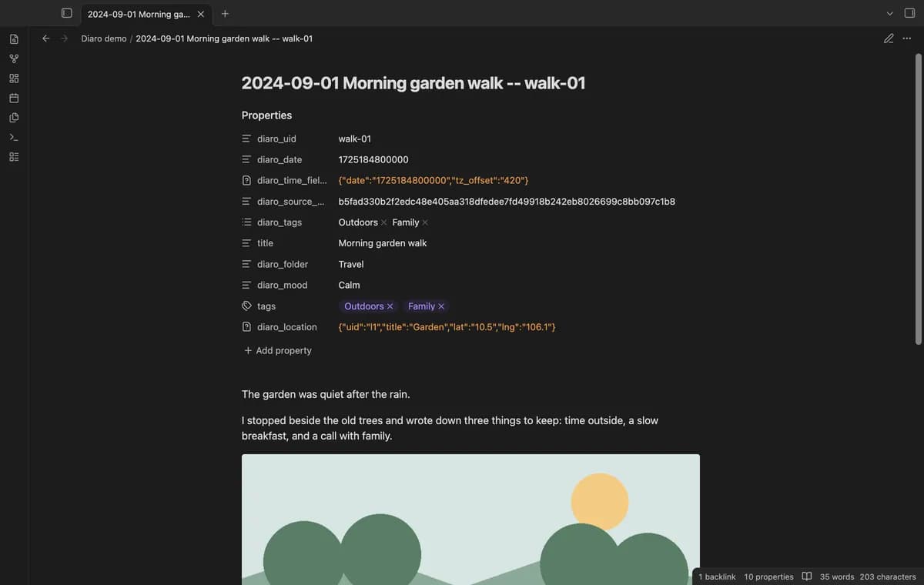Click the note title in the breadcrumb
The height and width of the screenshot is (585, 924).
(x=224, y=38)
